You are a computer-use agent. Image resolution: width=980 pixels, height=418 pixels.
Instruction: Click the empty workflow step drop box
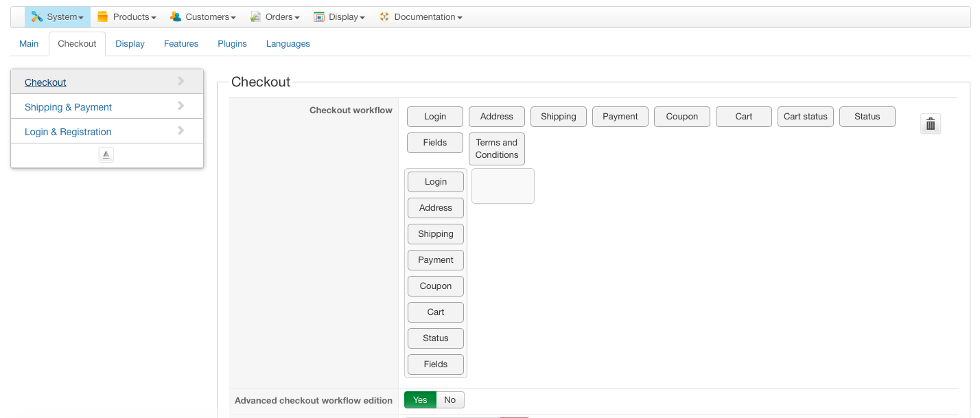click(x=503, y=186)
